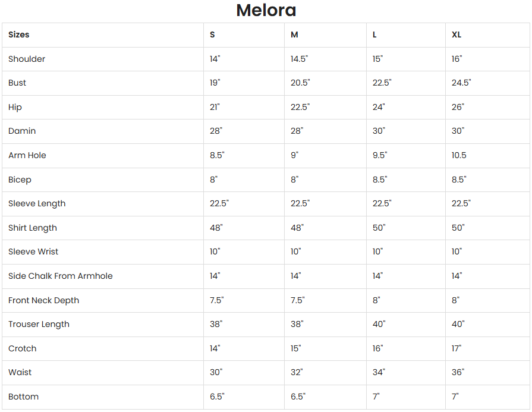Image resolution: width=532 pixels, height=412 pixels.
Task: Select the Sizes header cell
Action: [19, 34]
